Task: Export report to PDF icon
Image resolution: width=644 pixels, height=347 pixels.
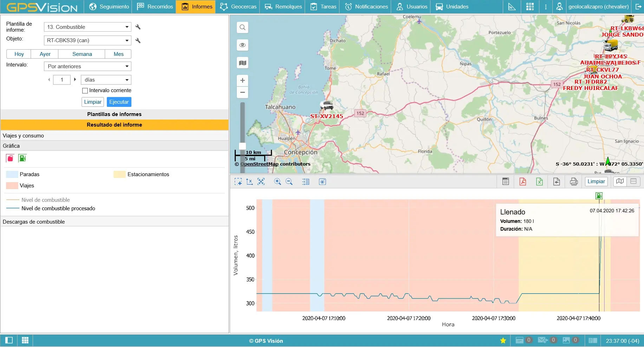Action: [522, 181]
